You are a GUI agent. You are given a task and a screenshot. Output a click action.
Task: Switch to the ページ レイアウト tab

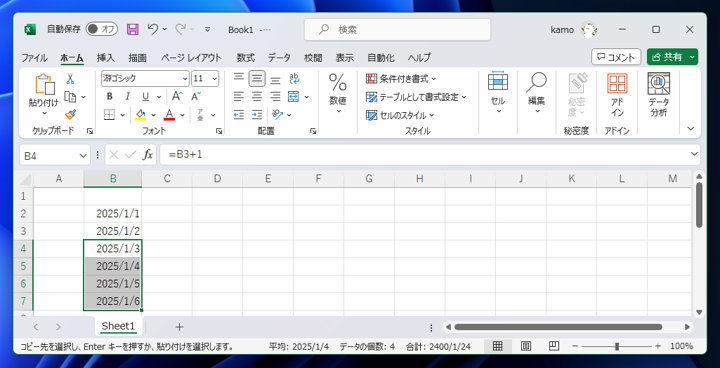tap(191, 58)
